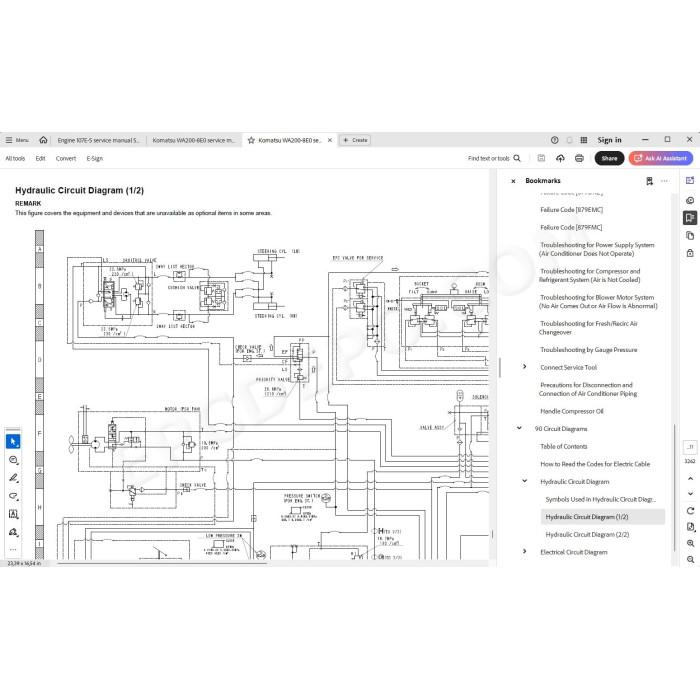Open the apps grid icon
700x700 pixels.
(583, 140)
